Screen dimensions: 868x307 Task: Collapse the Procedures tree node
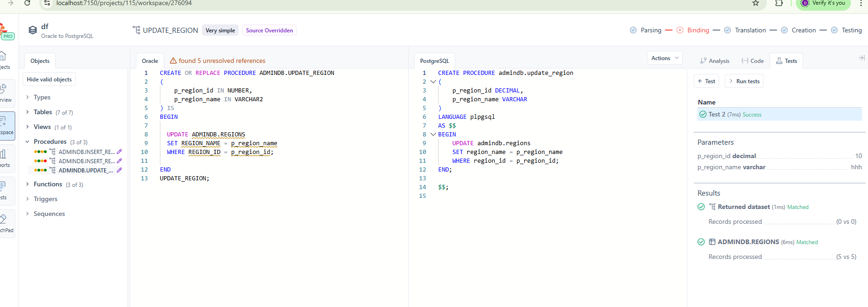[27, 142]
